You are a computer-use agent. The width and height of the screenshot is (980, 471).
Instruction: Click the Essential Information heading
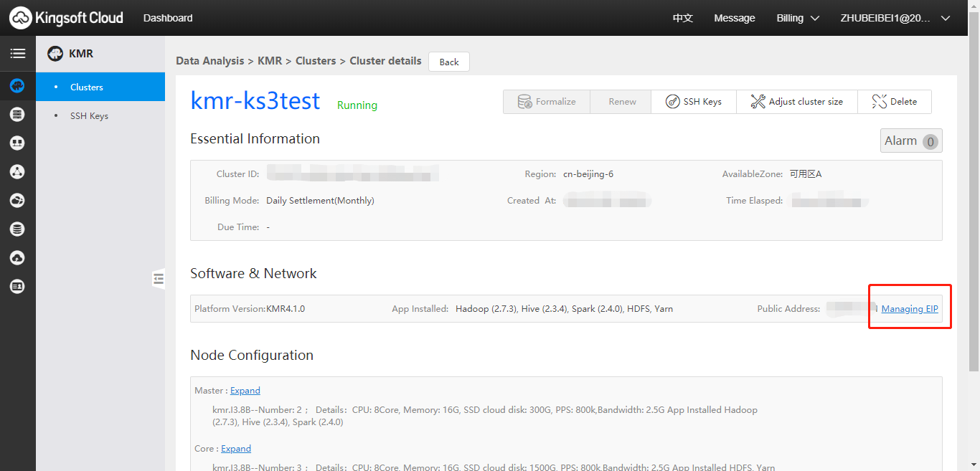(x=255, y=138)
